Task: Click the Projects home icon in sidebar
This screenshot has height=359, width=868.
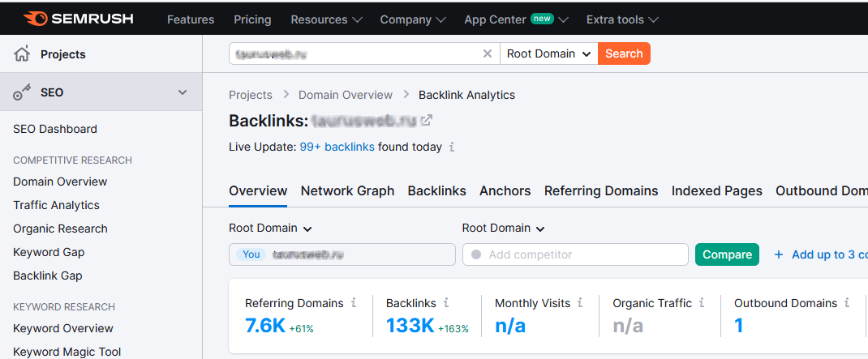Action: click(22, 54)
